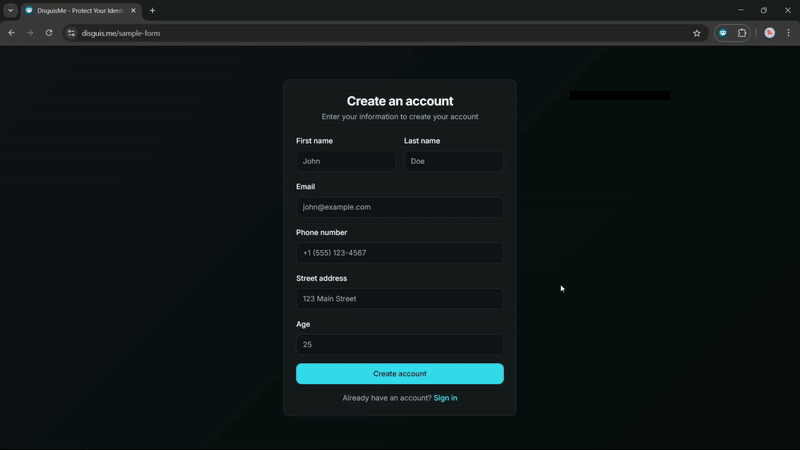Click the browser back arrow
800x450 pixels.
[12, 33]
